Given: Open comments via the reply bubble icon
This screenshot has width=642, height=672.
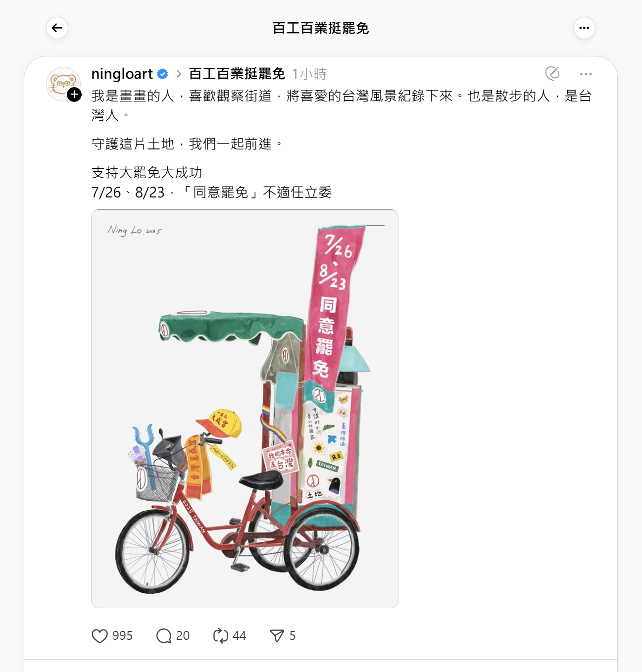Looking at the screenshot, I should [164, 635].
